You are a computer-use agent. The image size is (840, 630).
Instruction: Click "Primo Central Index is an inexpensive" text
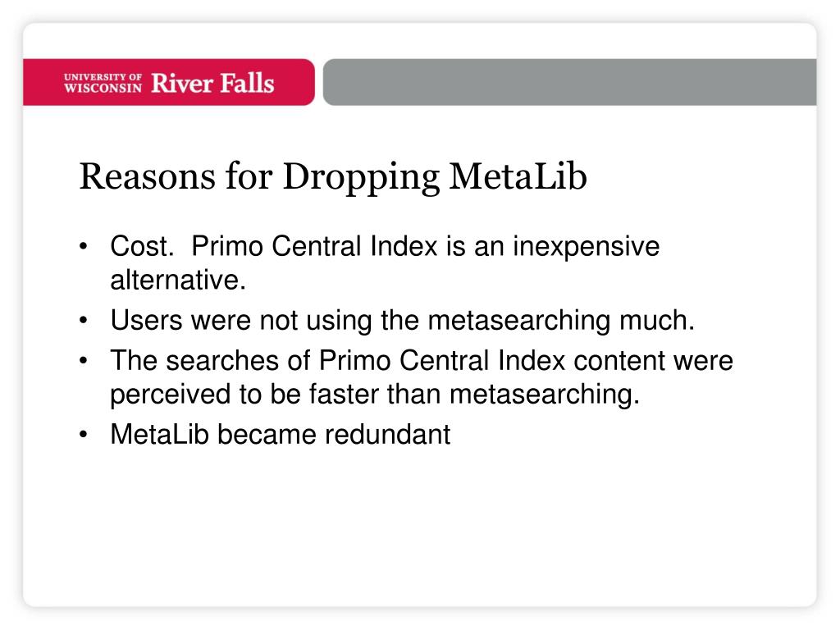click(x=426, y=247)
